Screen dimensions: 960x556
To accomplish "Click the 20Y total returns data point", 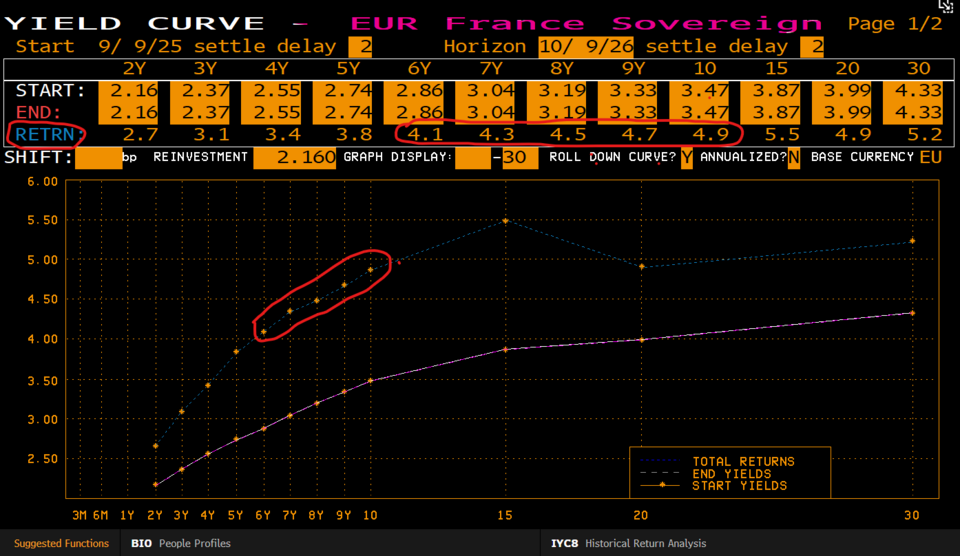I will tap(641, 266).
